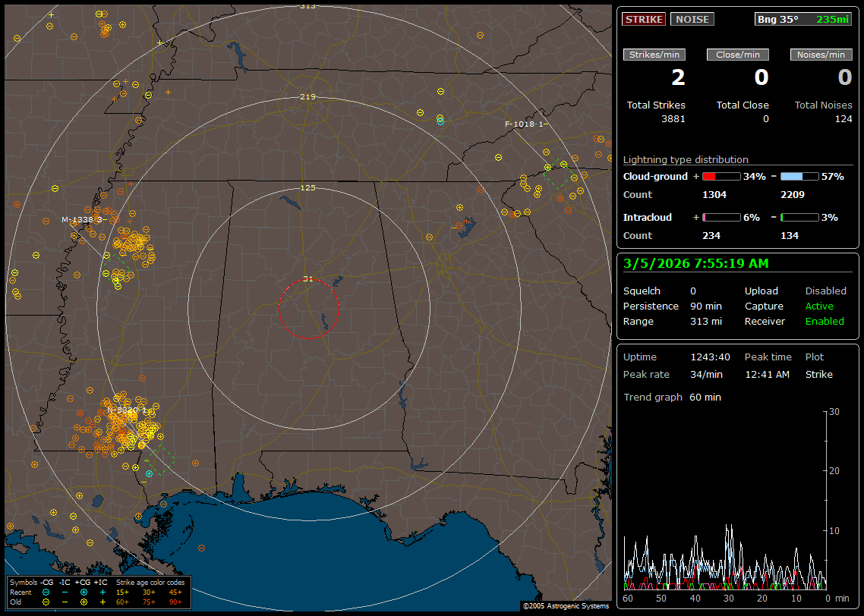Toggle the Capture Active status
Screen dimensions: 864x616
click(819, 306)
